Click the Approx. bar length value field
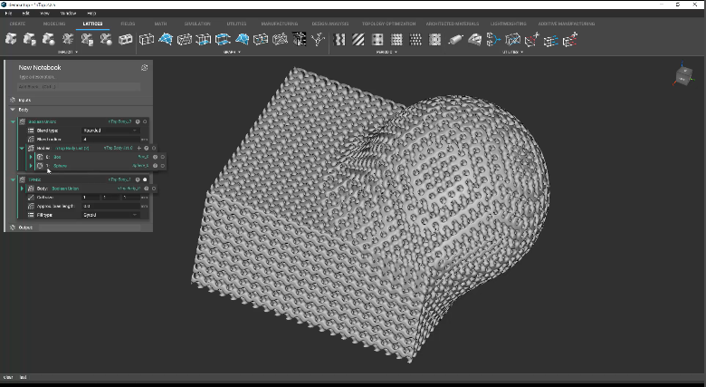The width and height of the screenshot is (706, 387). (110, 206)
